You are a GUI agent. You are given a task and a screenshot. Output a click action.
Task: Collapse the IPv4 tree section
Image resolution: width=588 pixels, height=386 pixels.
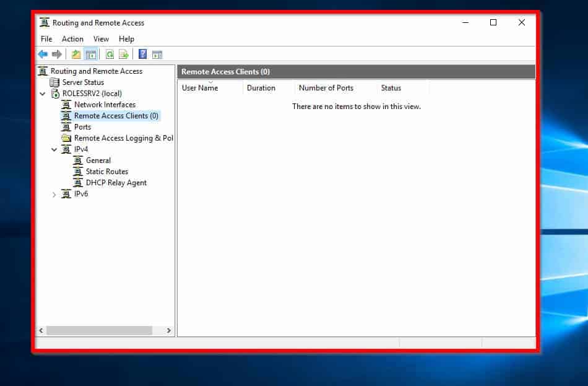[54, 149]
